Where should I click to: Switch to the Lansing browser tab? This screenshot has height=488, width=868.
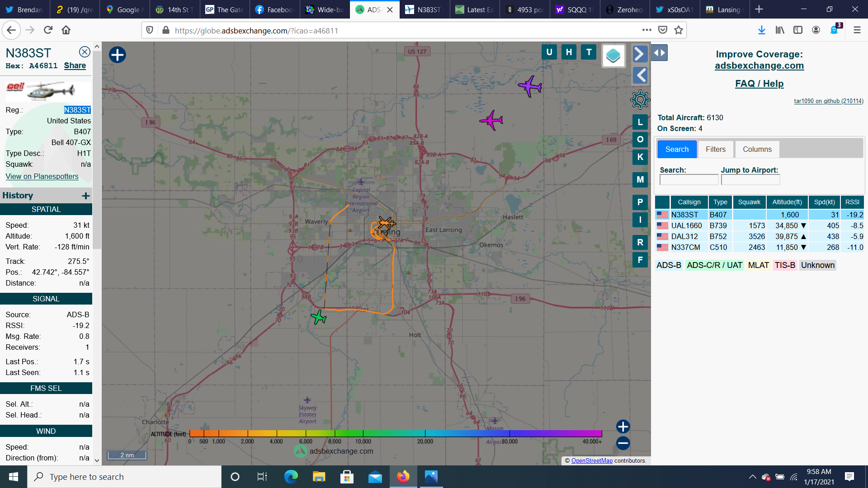click(724, 9)
